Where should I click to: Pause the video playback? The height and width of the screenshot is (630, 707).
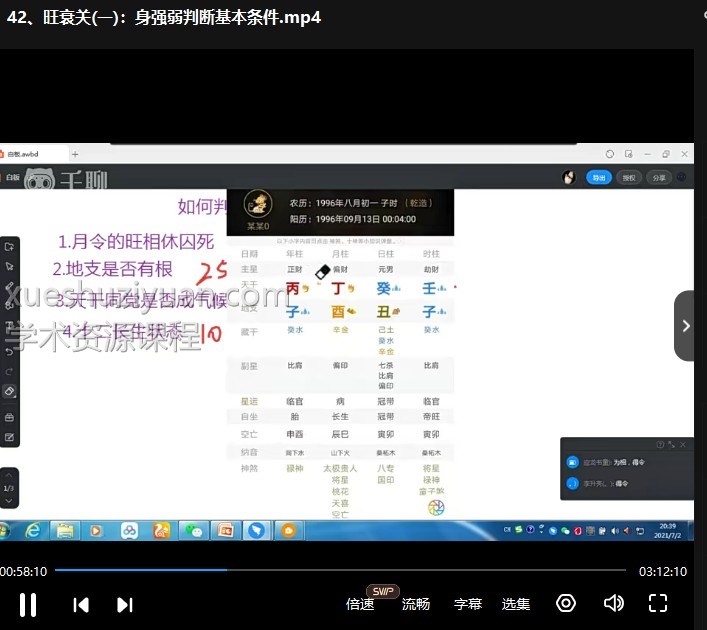click(28, 603)
